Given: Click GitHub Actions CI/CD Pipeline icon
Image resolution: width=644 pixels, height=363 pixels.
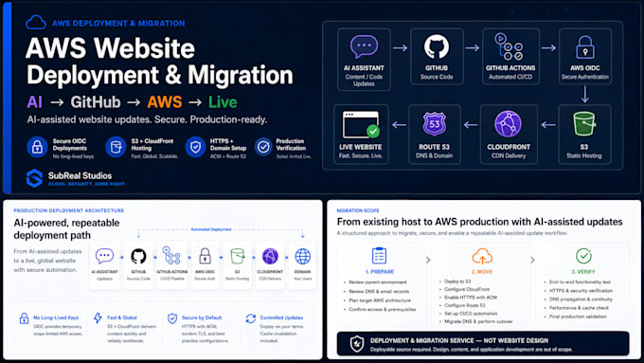Looking at the screenshot, I should click(x=171, y=255).
